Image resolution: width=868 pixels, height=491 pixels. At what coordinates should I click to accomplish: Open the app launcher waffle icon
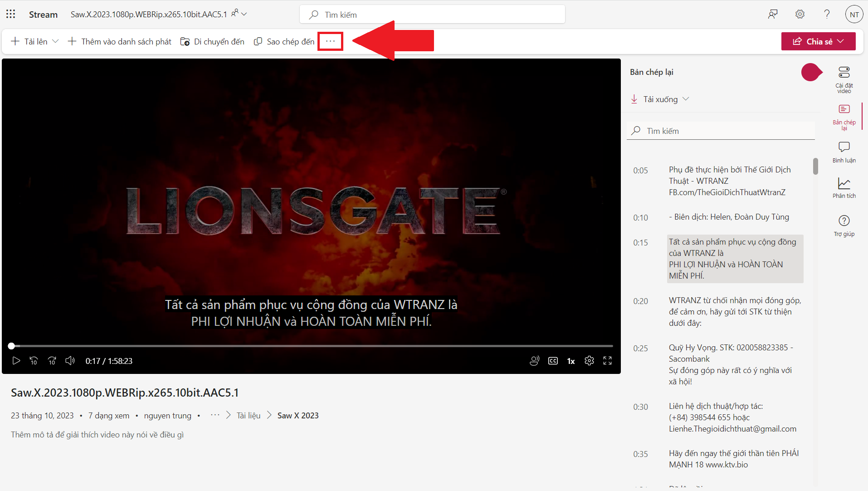click(x=11, y=14)
